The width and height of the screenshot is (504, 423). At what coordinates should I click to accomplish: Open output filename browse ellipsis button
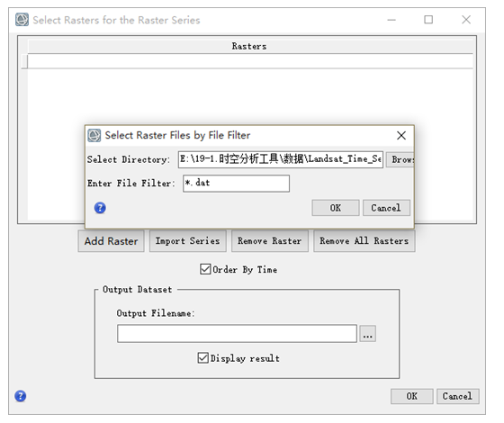(x=368, y=334)
